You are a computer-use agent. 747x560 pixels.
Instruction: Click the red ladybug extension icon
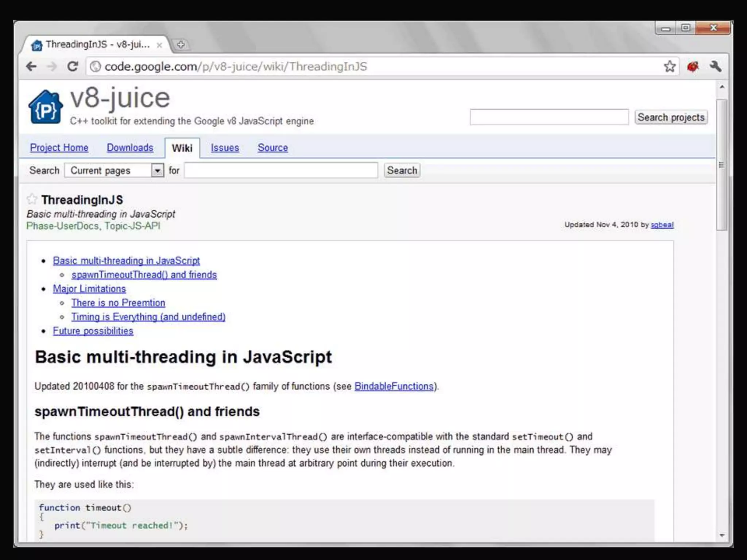pos(693,67)
